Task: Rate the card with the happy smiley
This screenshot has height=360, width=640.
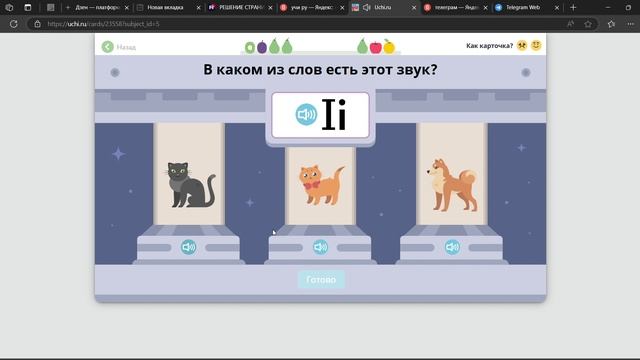Action: 536,45
